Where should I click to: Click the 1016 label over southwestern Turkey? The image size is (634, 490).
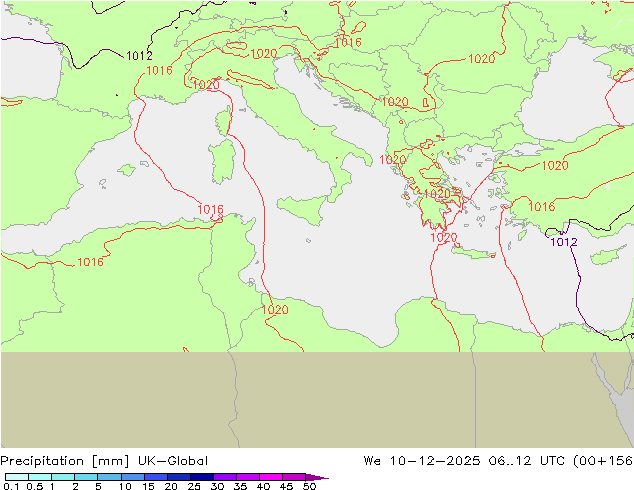click(542, 207)
